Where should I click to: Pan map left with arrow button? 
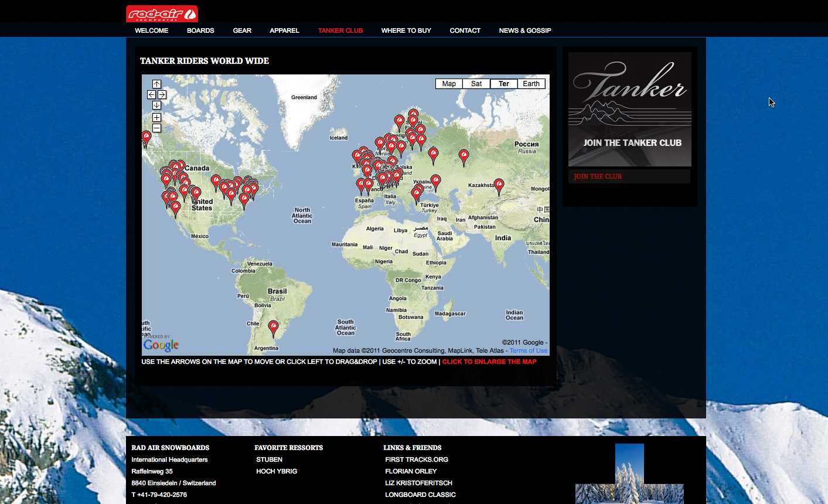(151, 94)
